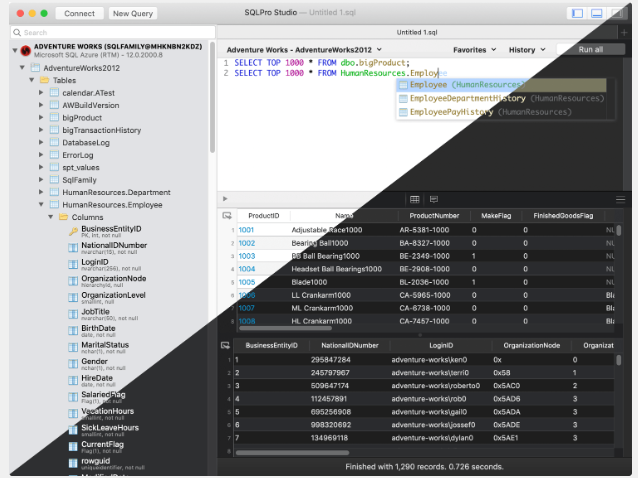Click the Adventure Works server connection icon

click(x=24, y=50)
